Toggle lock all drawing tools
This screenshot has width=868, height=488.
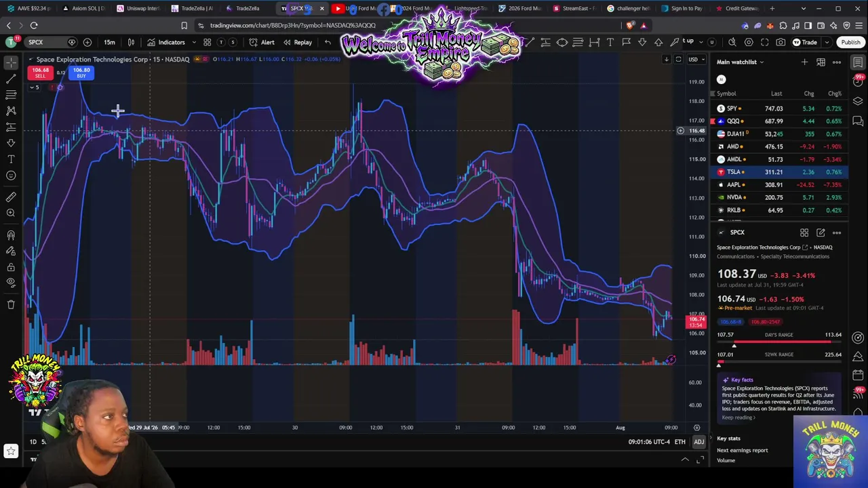click(11, 267)
